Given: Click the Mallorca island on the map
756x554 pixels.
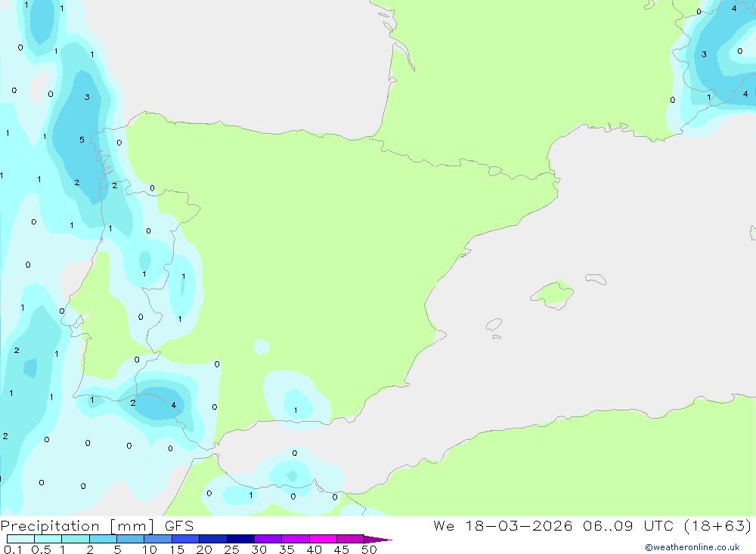Looking at the screenshot, I should [x=553, y=294].
